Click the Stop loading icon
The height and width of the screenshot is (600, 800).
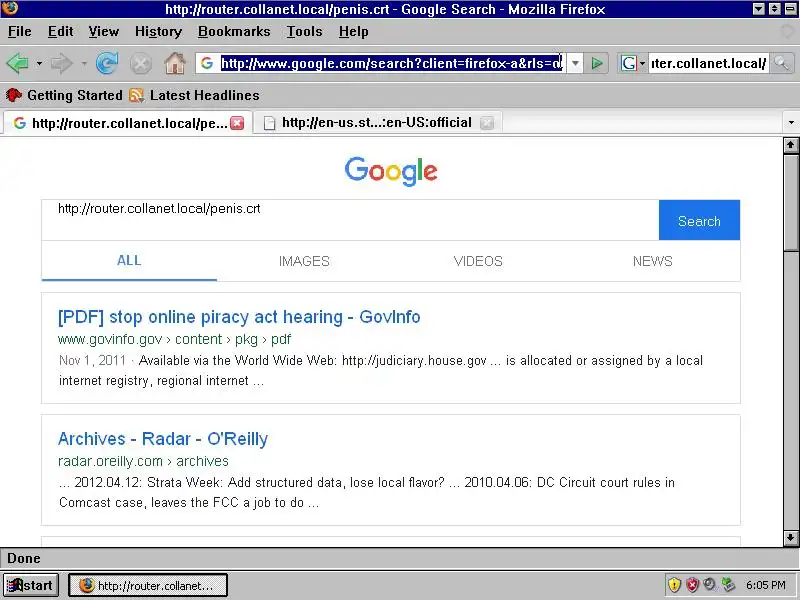click(x=140, y=64)
